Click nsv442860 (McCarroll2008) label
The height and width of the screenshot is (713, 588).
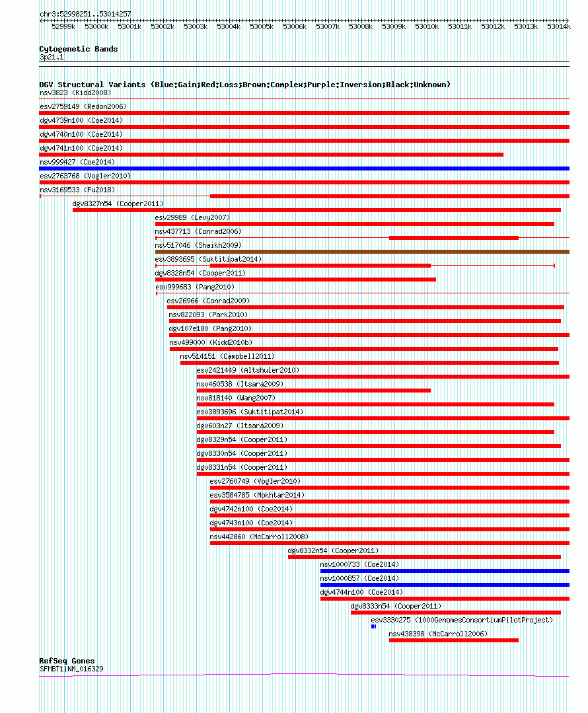coord(259,537)
